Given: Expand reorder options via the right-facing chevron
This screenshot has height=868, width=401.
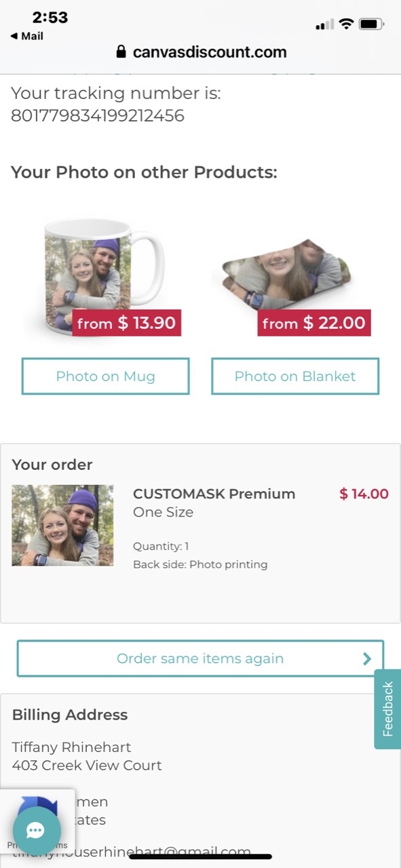Looking at the screenshot, I should pyautogui.click(x=366, y=658).
